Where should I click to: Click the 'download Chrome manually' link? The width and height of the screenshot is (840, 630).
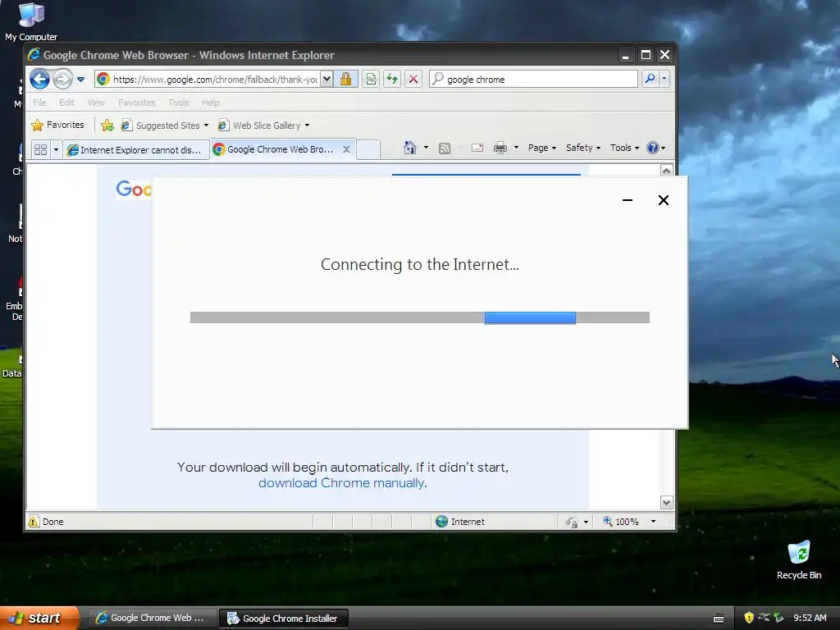click(342, 482)
